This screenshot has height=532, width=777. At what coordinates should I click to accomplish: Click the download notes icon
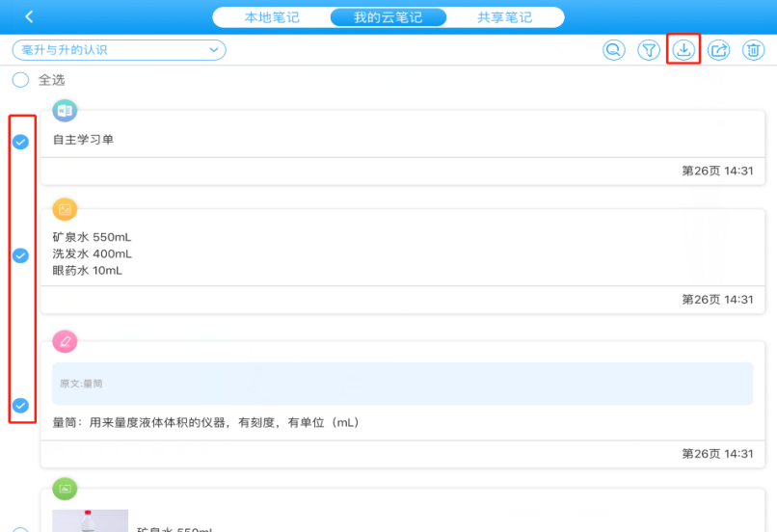pyautogui.click(x=683, y=49)
